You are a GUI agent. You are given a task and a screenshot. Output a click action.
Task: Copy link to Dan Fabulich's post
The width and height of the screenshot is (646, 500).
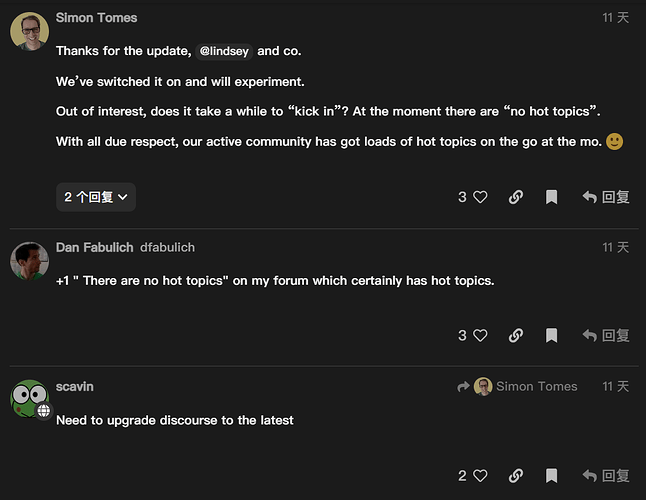(x=516, y=335)
